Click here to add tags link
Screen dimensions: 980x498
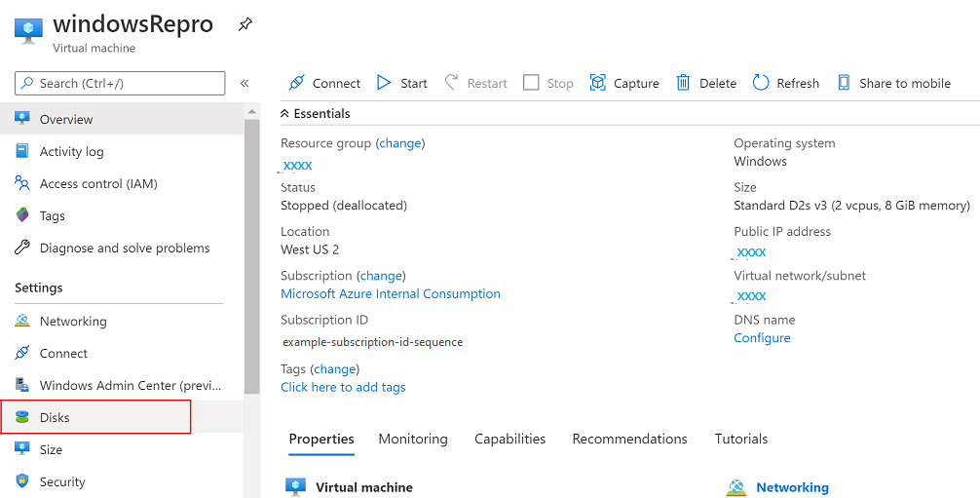(343, 387)
